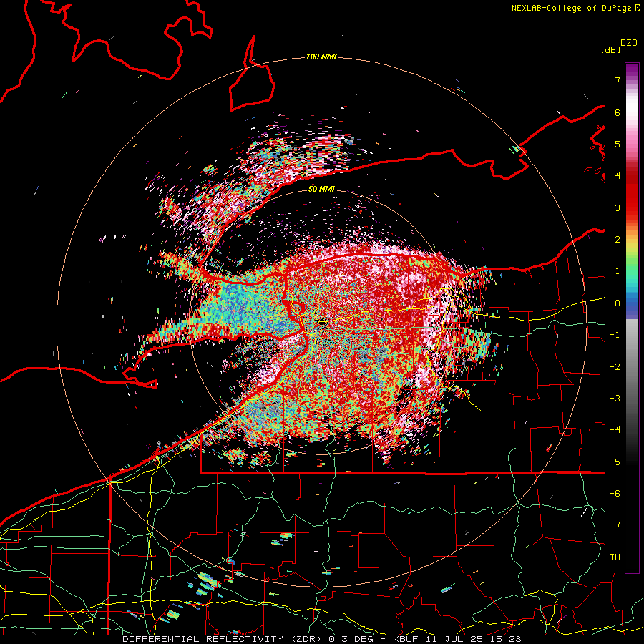Select the "7" value on the color scale

point(618,80)
